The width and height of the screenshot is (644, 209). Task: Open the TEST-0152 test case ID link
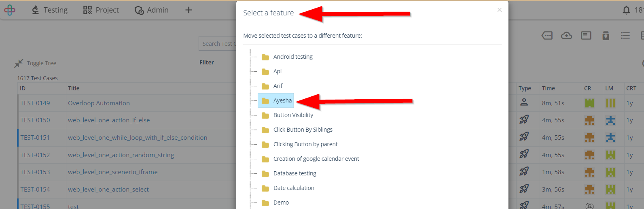(x=35, y=155)
